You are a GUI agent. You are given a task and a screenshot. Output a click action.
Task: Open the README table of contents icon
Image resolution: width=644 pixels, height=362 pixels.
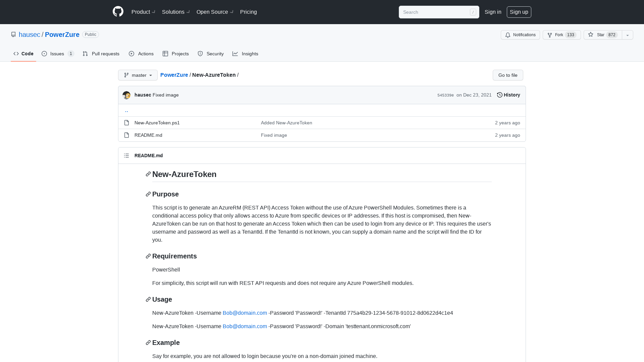[126, 156]
